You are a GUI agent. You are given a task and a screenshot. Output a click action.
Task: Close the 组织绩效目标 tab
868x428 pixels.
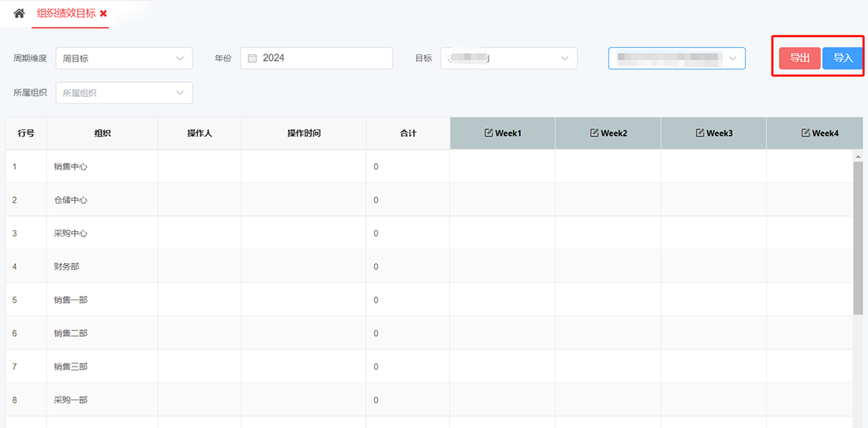coord(103,14)
